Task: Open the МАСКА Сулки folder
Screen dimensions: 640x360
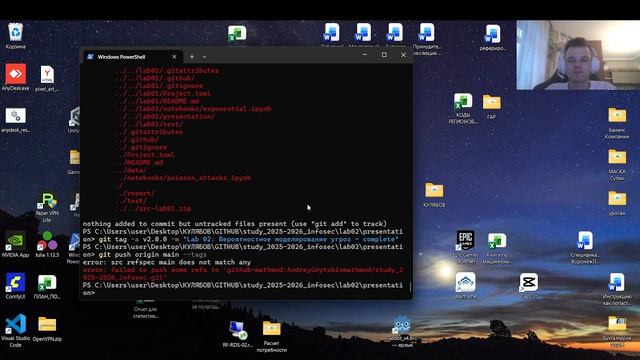Action: pyautogui.click(x=617, y=165)
